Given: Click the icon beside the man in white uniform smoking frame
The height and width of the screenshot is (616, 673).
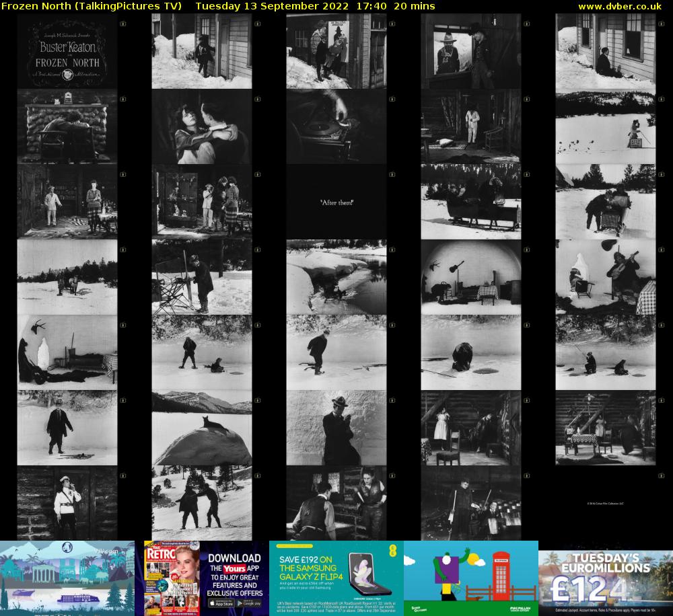Looking at the screenshot, I should 123,475.
